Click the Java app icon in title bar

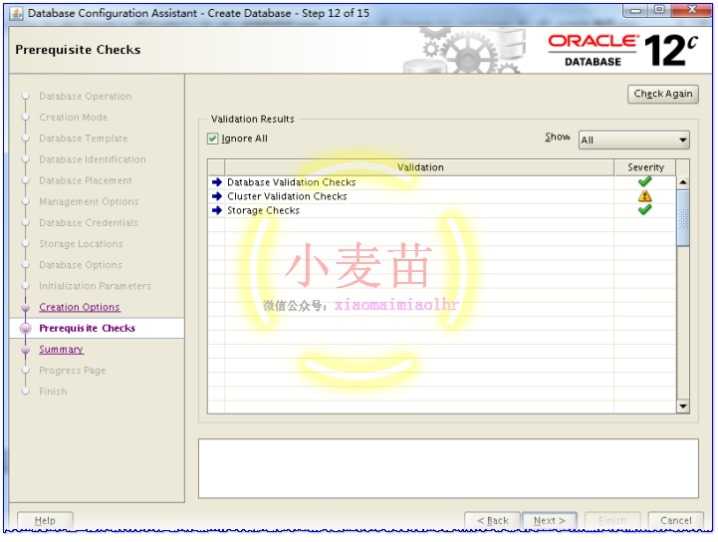[x=16, y=14]
